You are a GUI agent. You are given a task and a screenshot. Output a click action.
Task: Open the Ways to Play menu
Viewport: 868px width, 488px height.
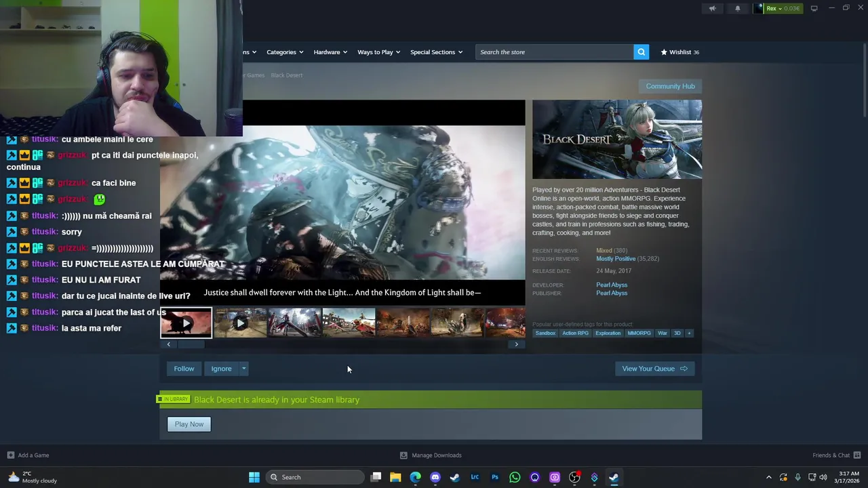(x=378, y=52)
